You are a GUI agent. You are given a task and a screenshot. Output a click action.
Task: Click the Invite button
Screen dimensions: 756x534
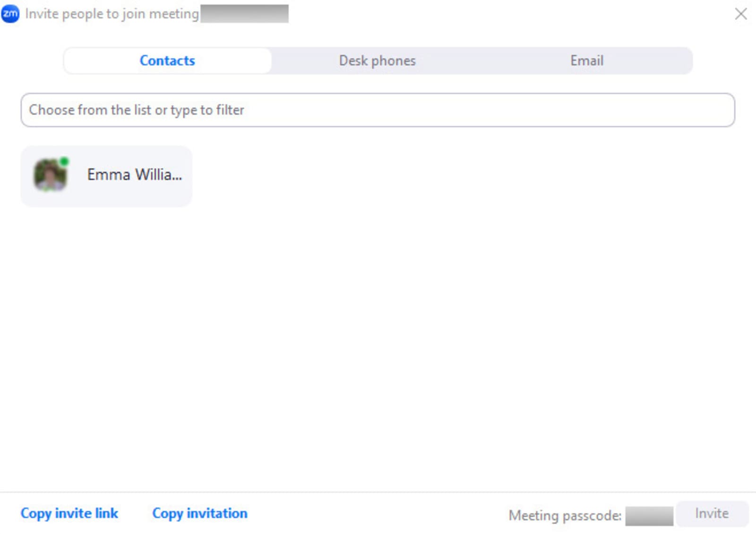712,514
